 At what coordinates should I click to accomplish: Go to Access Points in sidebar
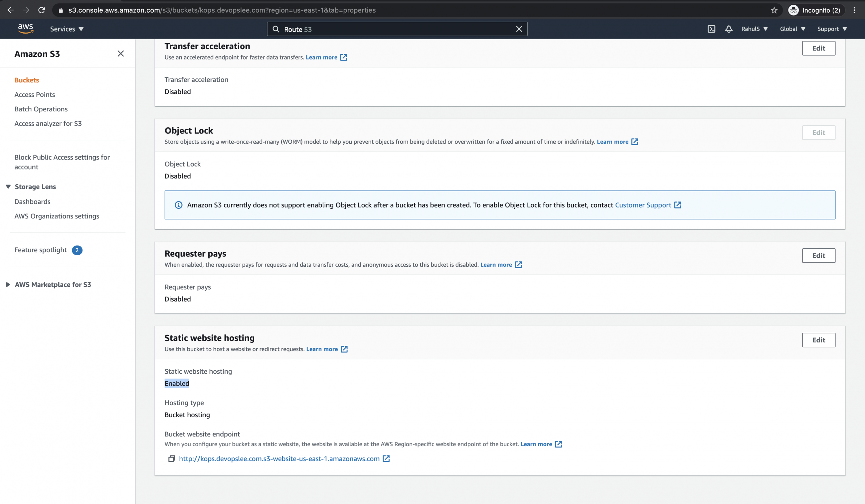click(35, 95)
